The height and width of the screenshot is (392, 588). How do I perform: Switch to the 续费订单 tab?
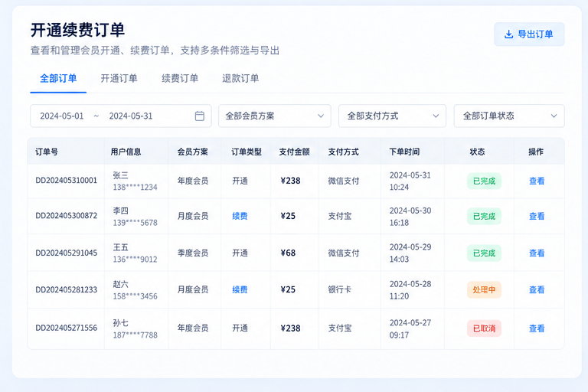click(x=180, y=78)
